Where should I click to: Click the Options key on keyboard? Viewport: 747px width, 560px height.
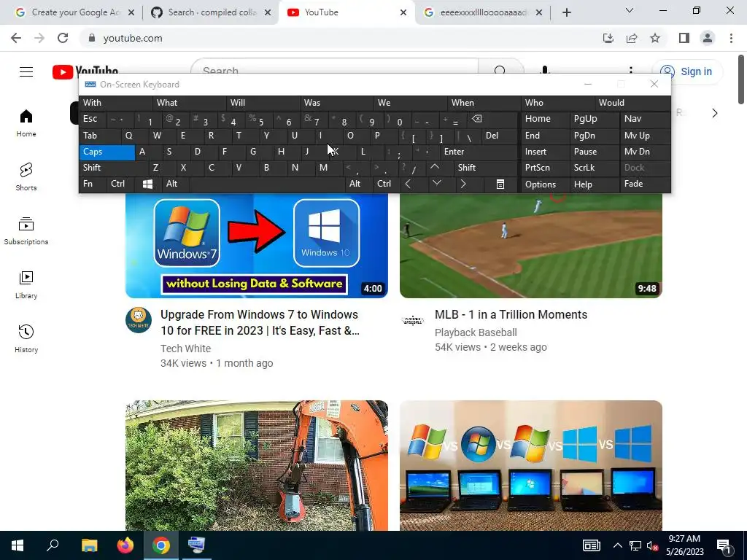[546, 184]
